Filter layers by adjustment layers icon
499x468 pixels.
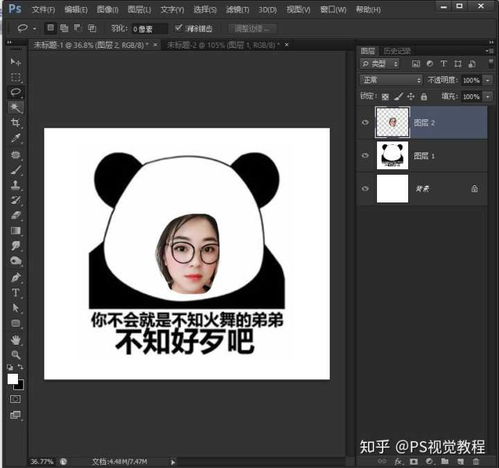coord(430,64)
